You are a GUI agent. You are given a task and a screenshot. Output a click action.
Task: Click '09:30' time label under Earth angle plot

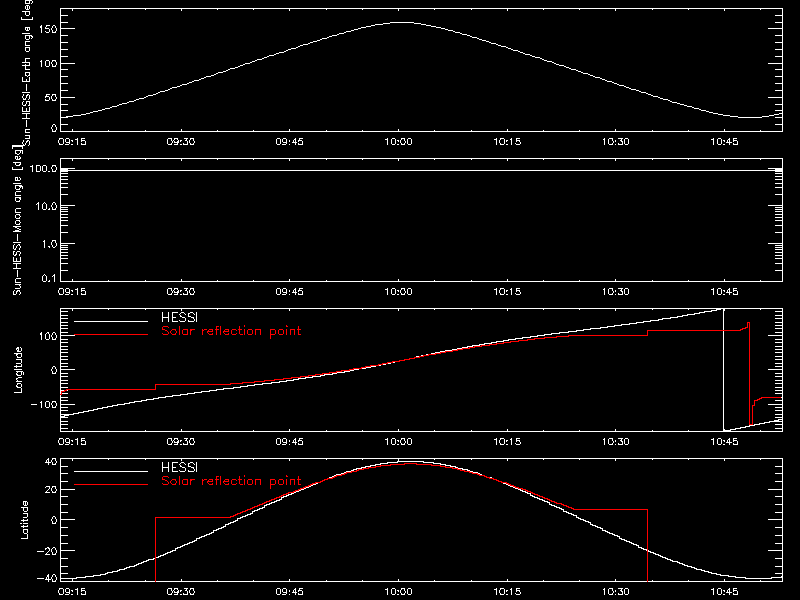tap(181, 141)
